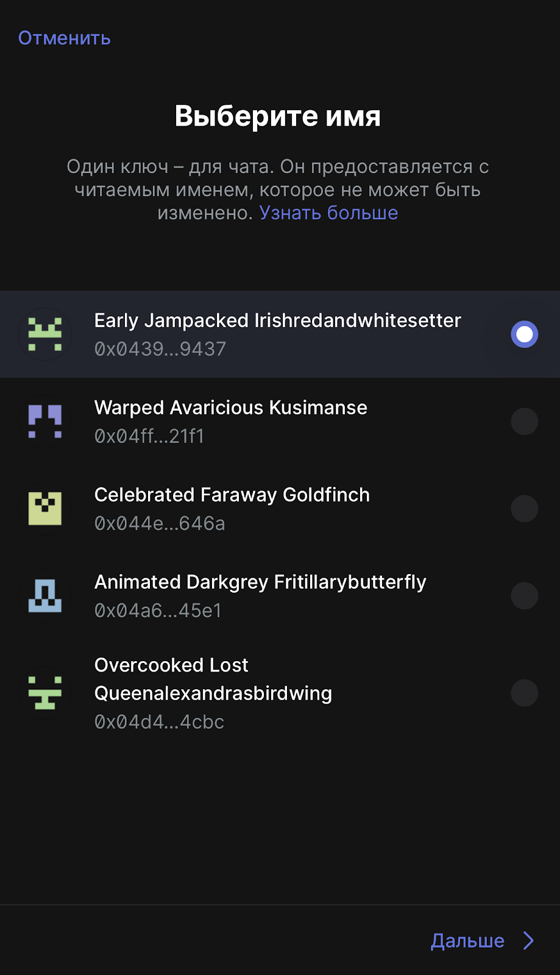The width and height of the screenshot is (560, 975).
Task: Click the Warped Avaricious Kusimanse name text
Action: click(230, 408)
